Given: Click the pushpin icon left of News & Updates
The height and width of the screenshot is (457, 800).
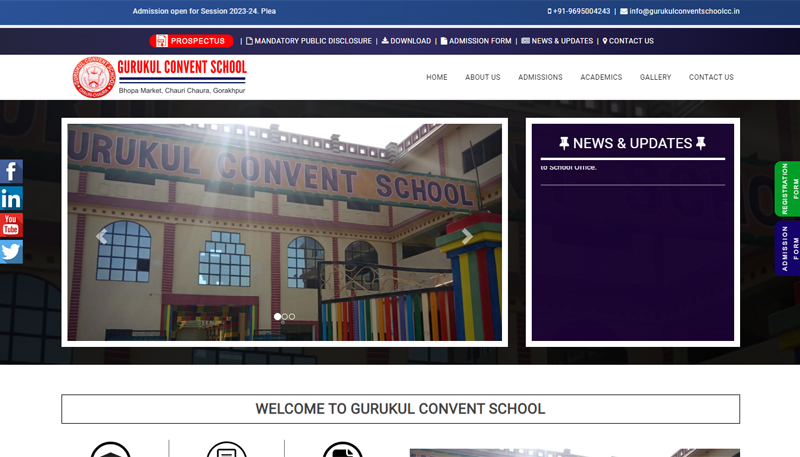Looking at the screenshot, I should coord(564,143).
